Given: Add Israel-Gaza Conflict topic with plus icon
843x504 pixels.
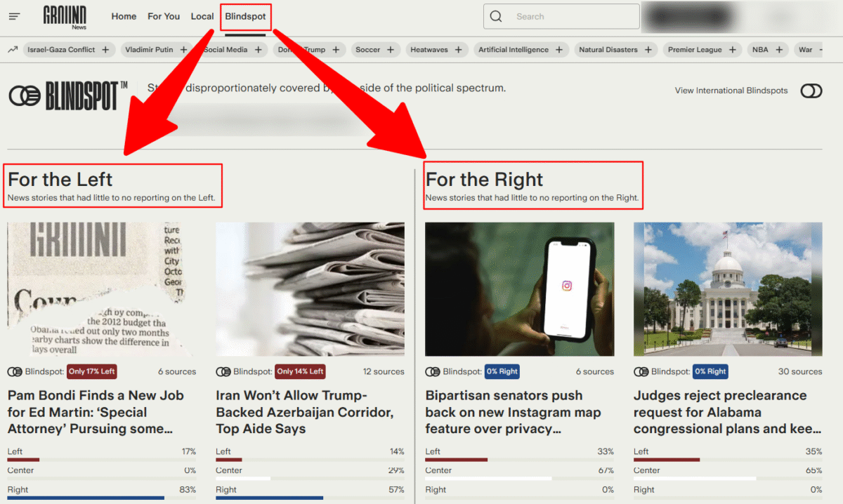Looking at the screenshot, I should tap(105, 50).
